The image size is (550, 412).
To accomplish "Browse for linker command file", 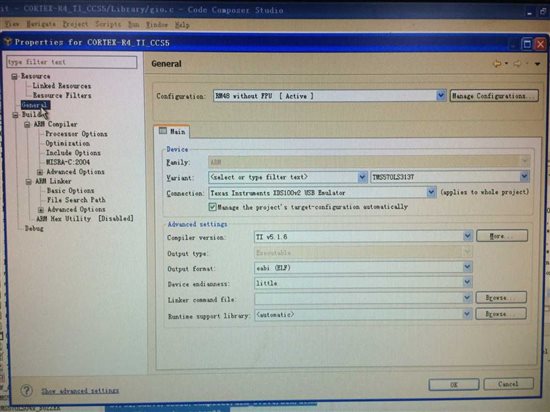I will pyautogui.click(x=501, y=297).
